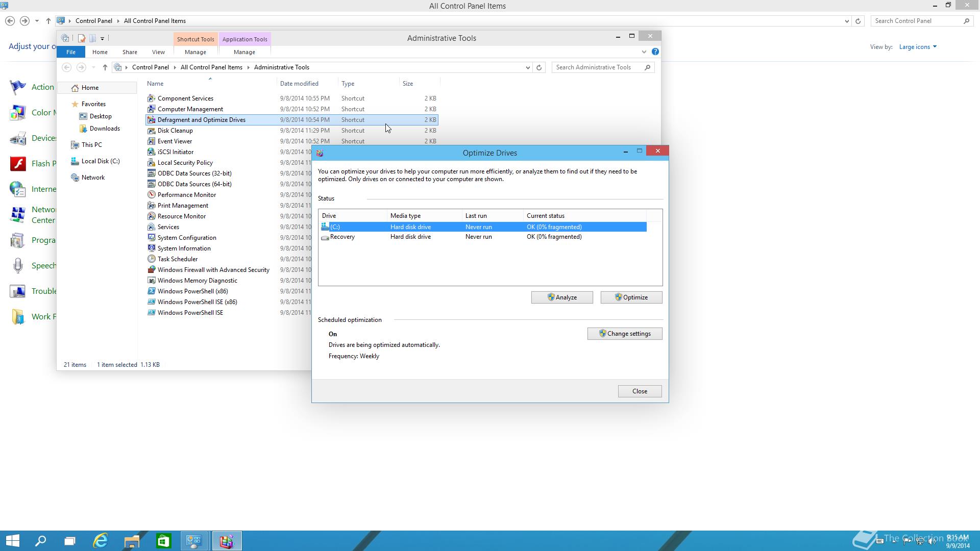Open Control Panel address bar dropdown arrow
Viewport: 980px width, 551px height.
pos(847,21)
